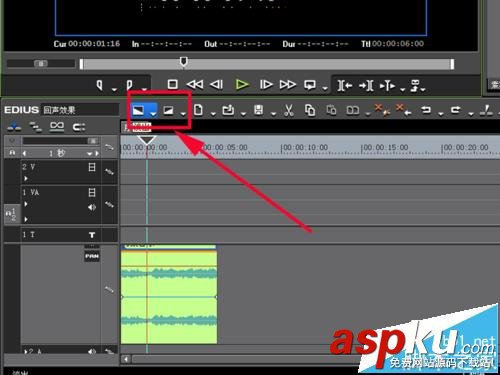Jump to the next edit point

pyautogui.click(x=366, y=85)
